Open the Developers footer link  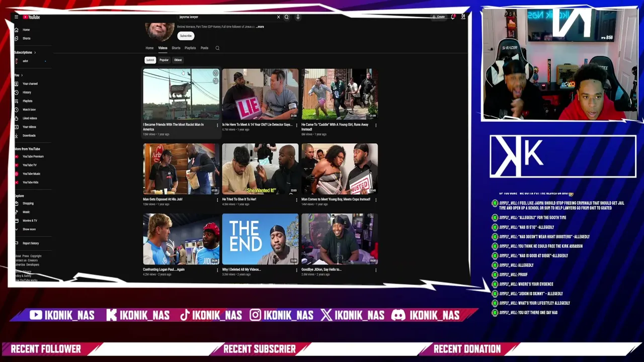coord(33,265)
